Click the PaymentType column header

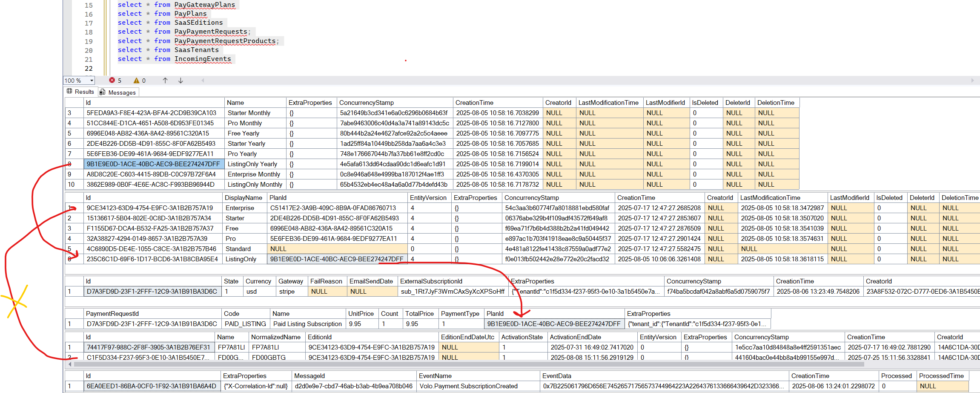[461, 314]
